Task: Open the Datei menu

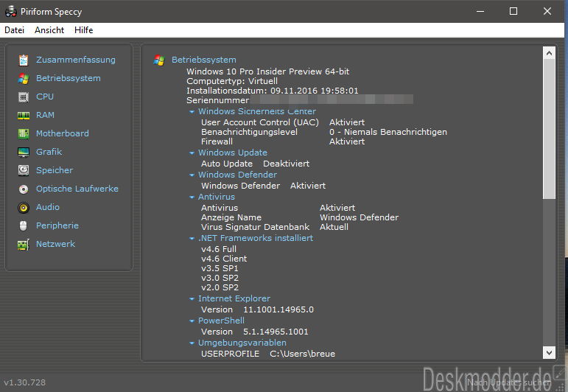Action: coord(15,30)
